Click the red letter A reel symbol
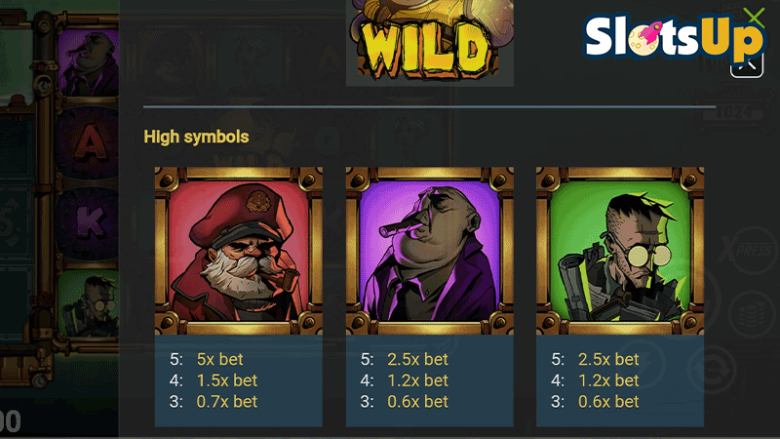 tap(88, 143)
